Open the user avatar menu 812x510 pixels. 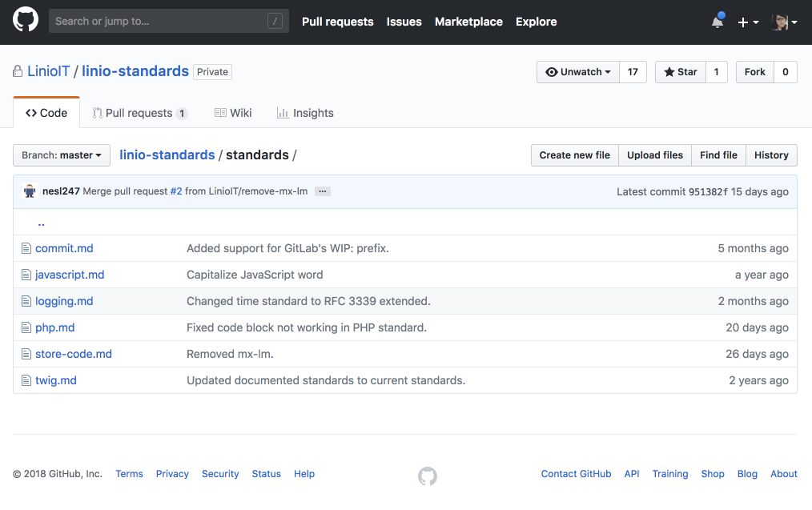784,22
